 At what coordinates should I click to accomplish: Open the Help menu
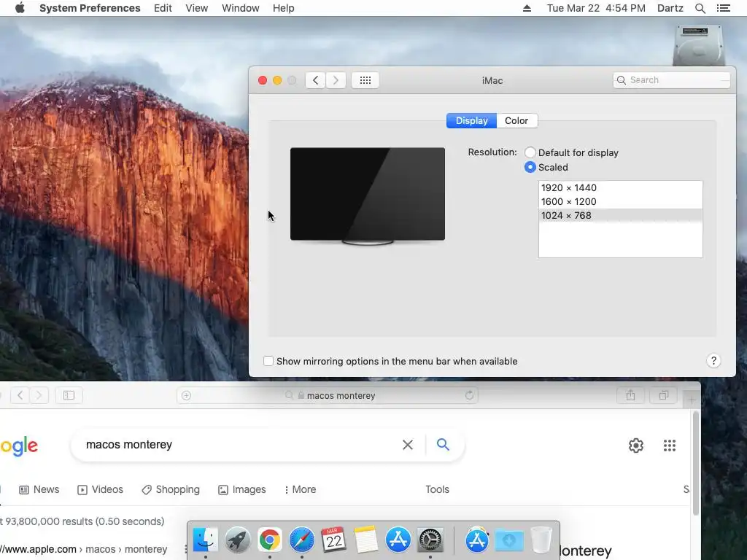coord(284,8)
